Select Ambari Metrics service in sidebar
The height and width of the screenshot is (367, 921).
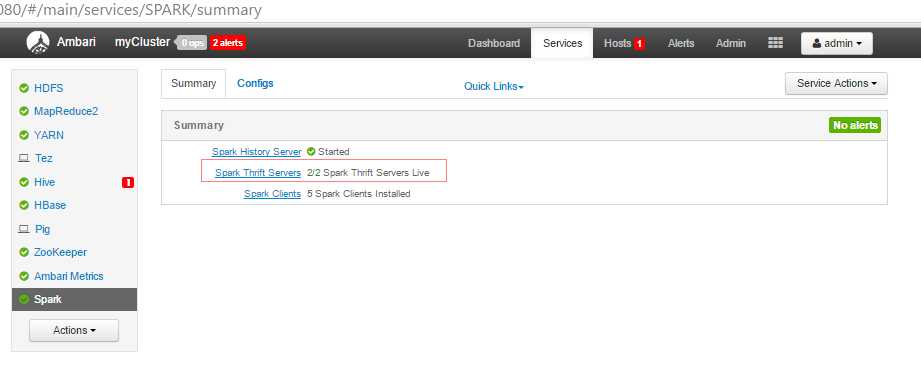(x=69, y=276)
